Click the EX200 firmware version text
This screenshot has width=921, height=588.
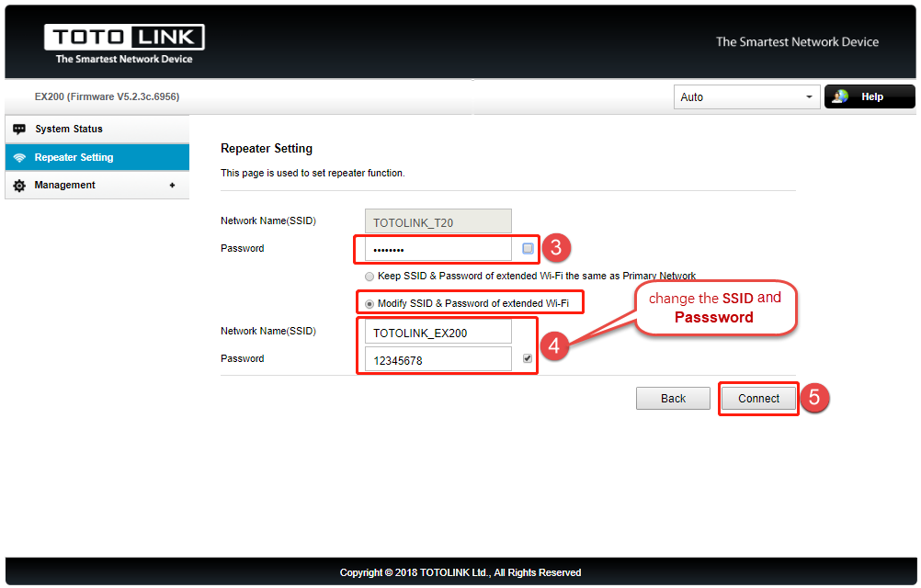click(107, 96)
